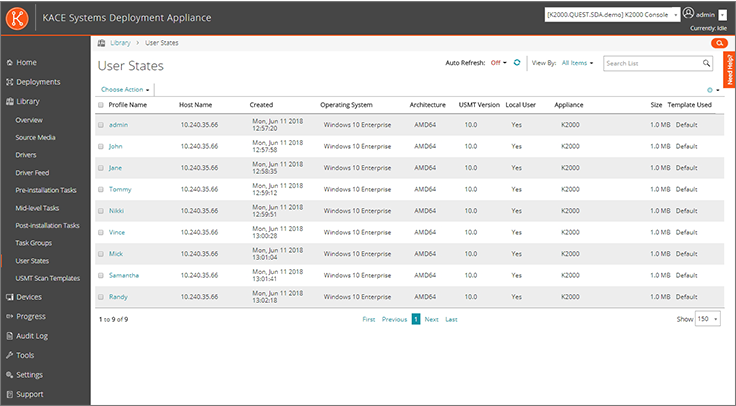Screen dimensions: 736x406
Task: Sort by Operating System column header
Action: tap(346, 105)
